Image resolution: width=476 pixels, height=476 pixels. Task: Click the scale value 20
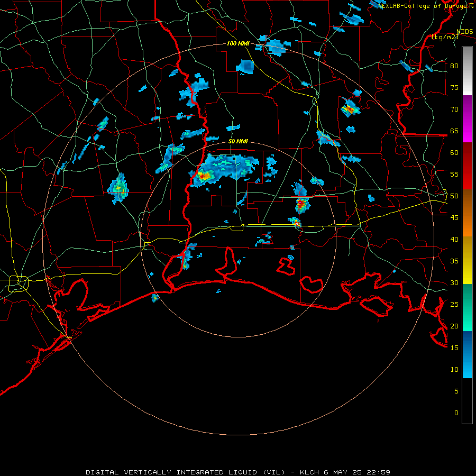(454, 326)
